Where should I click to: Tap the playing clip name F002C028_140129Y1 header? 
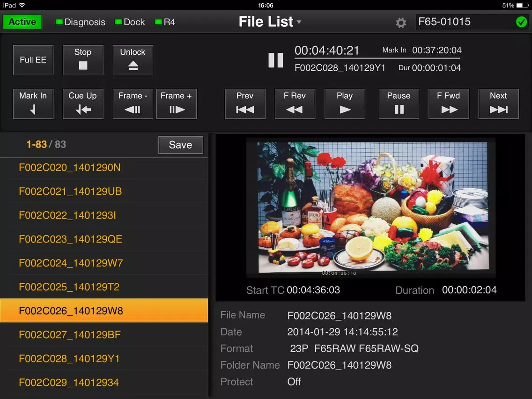[340, 68]
